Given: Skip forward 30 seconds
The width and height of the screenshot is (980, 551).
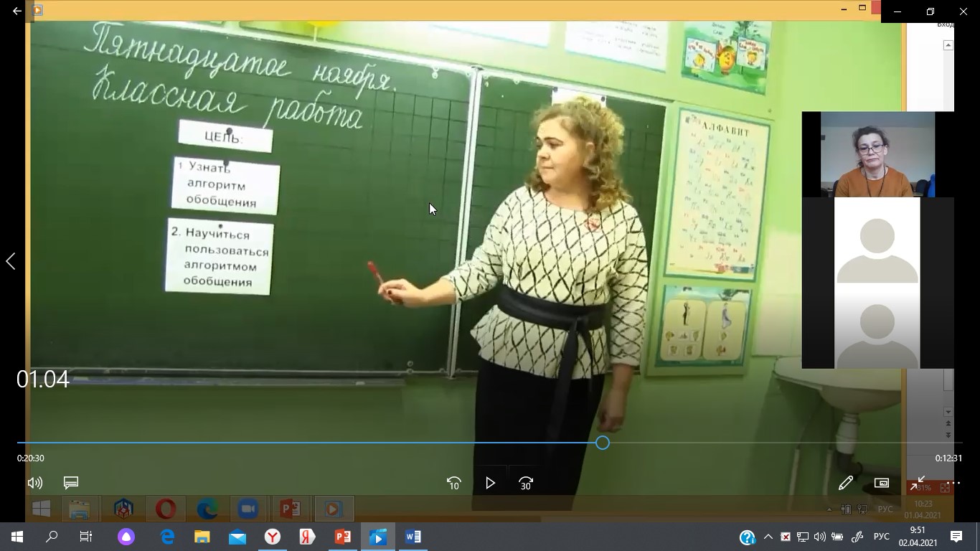Looking at the screenshot, I should coord(526,483).
